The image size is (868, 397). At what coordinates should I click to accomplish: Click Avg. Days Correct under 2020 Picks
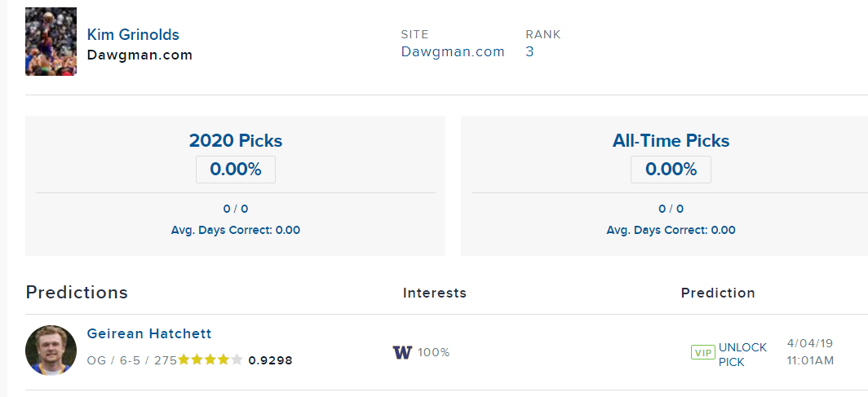[236, 230]
